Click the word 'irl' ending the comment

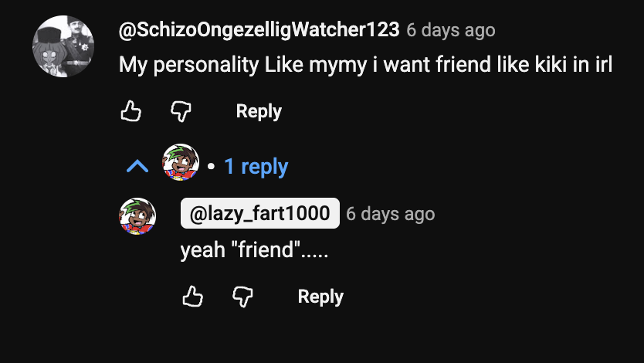[x=602, y=65]
